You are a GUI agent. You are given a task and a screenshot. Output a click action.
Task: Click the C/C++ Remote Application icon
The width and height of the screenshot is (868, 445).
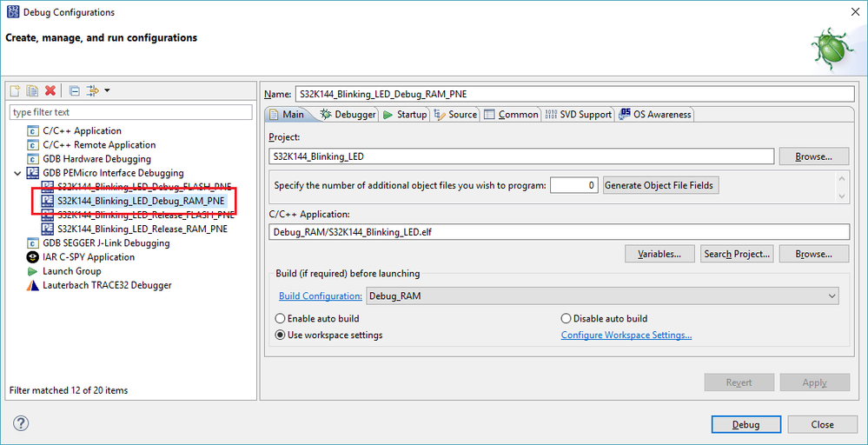point(33,144)
